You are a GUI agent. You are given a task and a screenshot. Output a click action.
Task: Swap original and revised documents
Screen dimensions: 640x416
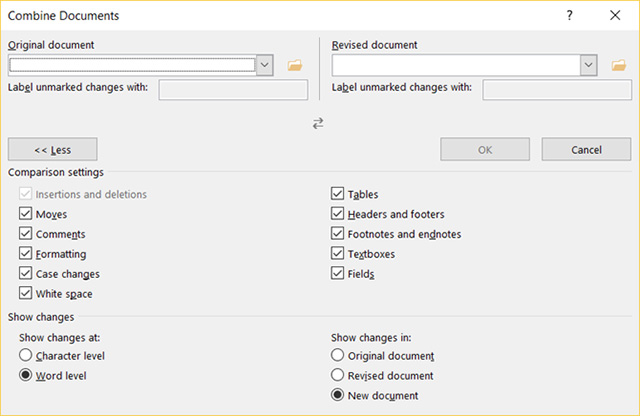point(318,122)
